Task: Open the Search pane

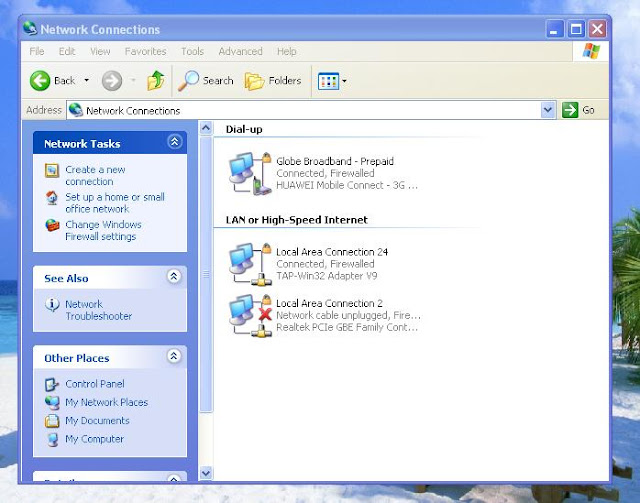Action: [x=206, y=80]
